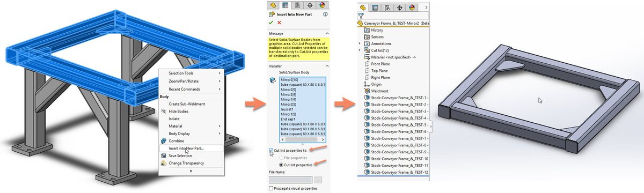Select the Weldment feature icon

[367, 91]
